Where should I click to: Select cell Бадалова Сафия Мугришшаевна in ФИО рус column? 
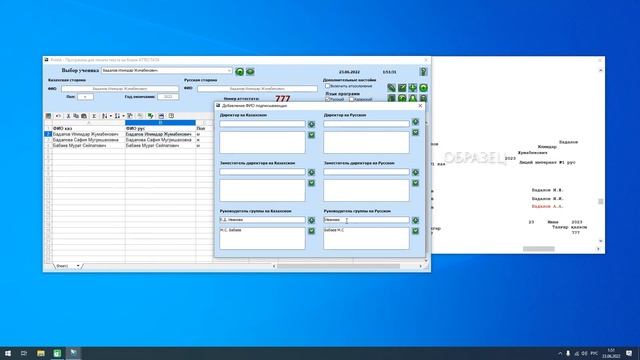pos(160,140)
